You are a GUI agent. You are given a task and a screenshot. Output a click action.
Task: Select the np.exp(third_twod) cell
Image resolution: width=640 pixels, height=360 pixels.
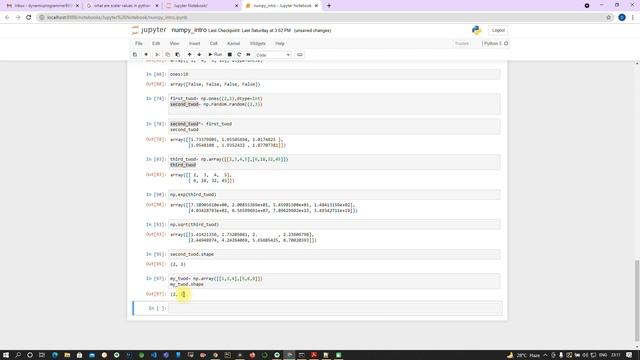click(334, 195)
